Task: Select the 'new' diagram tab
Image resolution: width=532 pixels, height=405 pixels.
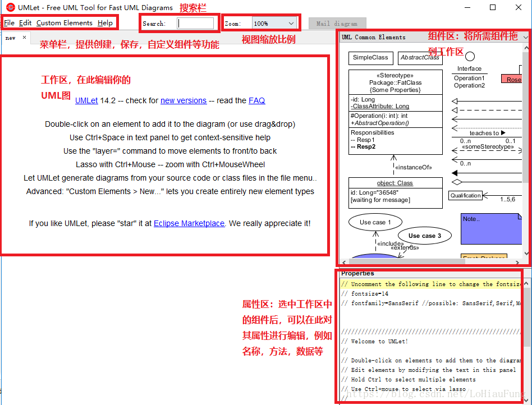Action: 10,38
